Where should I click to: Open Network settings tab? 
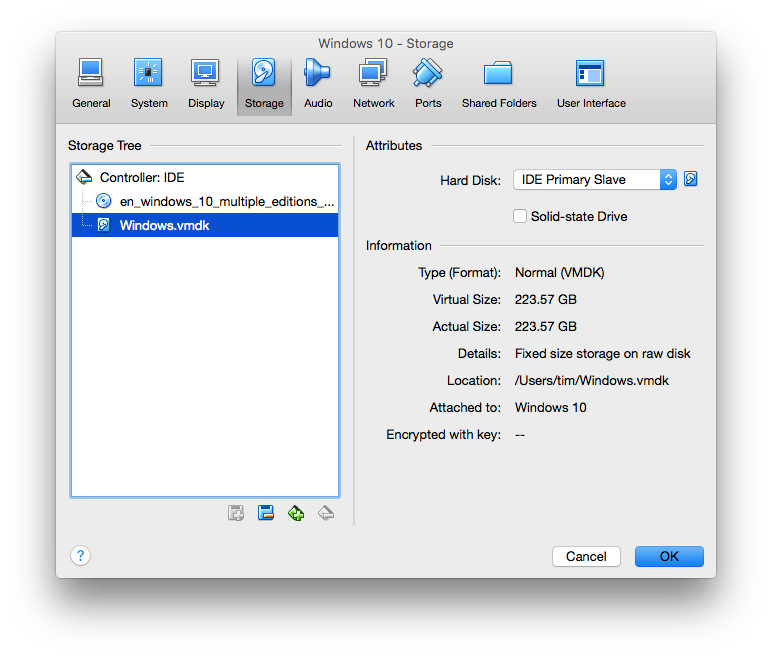click(x=373, y=84)
